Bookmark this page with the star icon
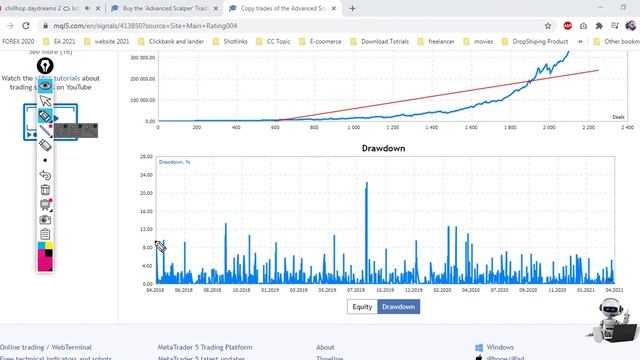This screenshot has width=640, height=360. [x=548, y=26]
